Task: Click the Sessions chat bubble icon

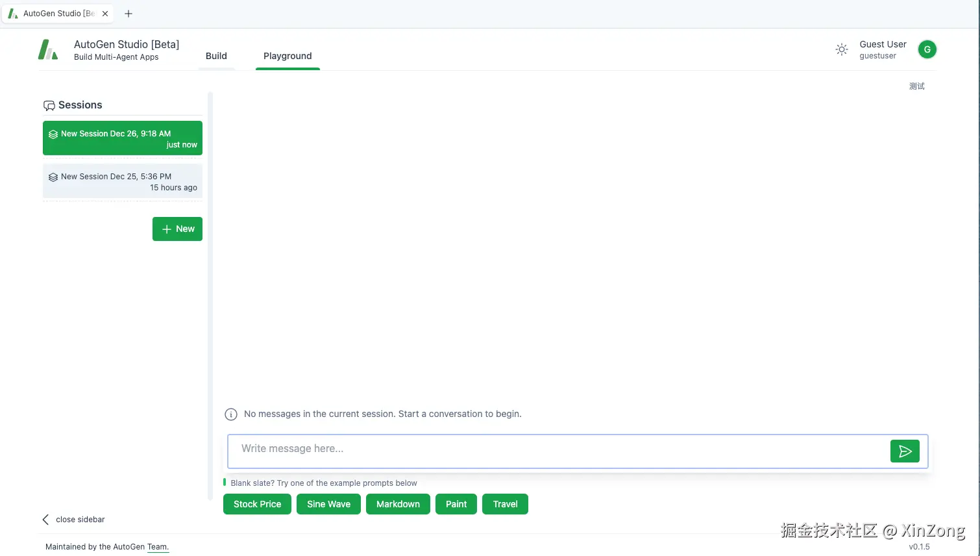Action: (49, 105)
